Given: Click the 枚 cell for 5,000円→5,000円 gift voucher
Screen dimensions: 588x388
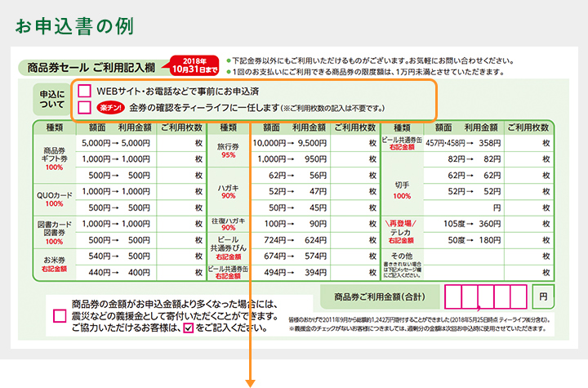Looking at the screenshot, I should 181,143.
